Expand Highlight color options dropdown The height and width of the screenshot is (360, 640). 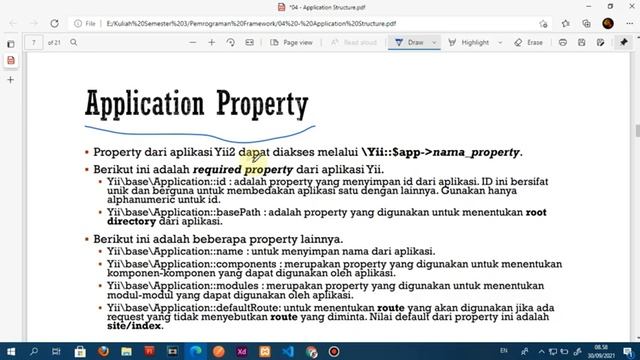click(500, 42)
